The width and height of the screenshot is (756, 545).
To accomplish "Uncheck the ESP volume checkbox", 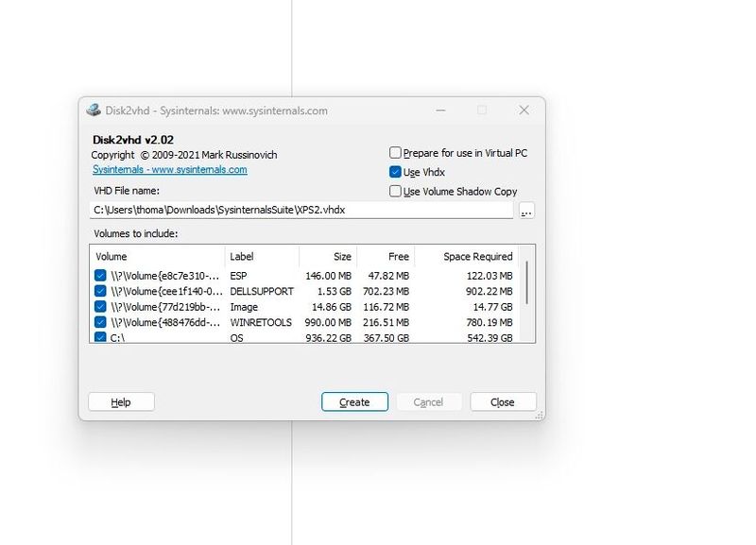I will pos(100,276).
